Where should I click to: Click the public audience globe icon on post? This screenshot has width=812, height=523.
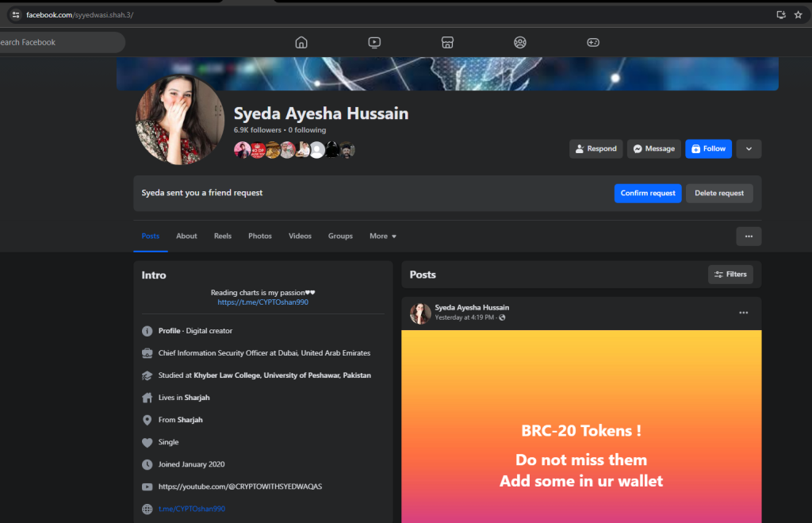click(x=502, y=317)
